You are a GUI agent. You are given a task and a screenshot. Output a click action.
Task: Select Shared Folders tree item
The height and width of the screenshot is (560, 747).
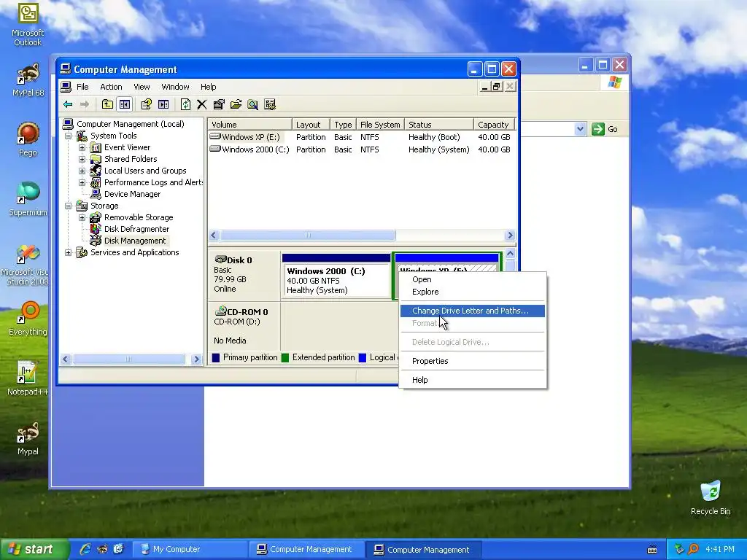(x=131, y=159)
